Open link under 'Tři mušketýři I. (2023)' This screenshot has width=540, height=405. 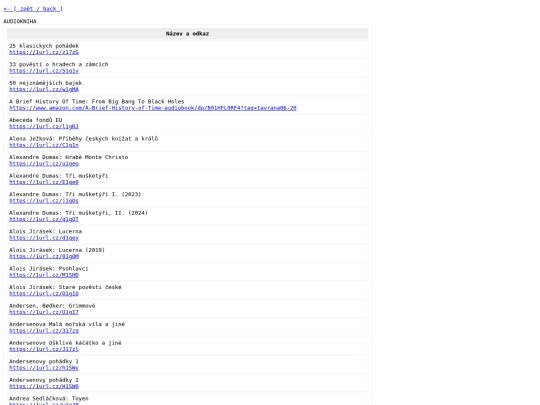[x=44, y=201]
